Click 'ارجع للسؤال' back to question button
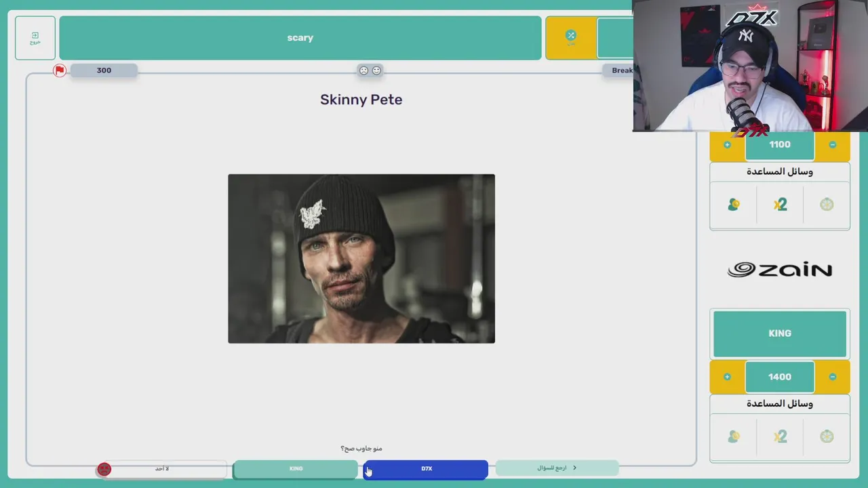 point(556,468)
